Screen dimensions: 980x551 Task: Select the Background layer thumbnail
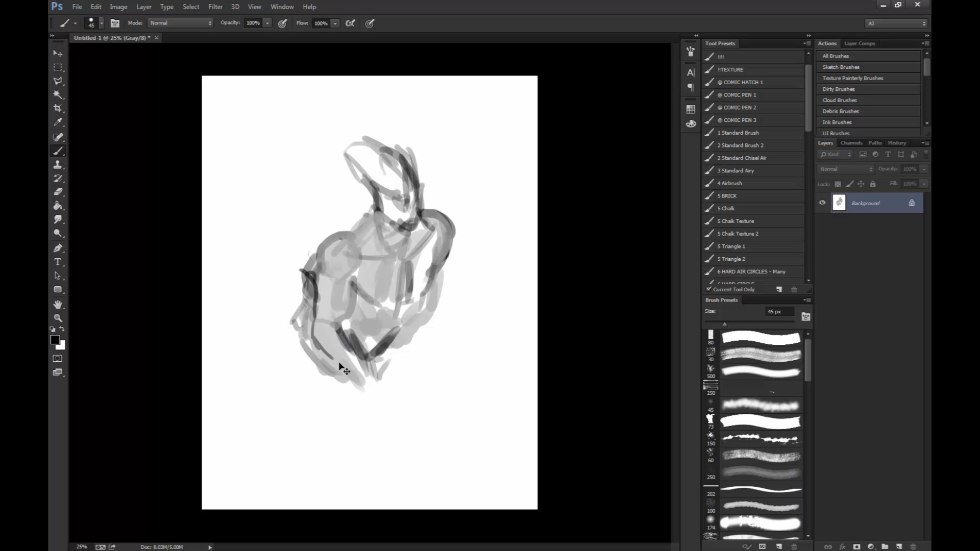(x=839, y=203)
